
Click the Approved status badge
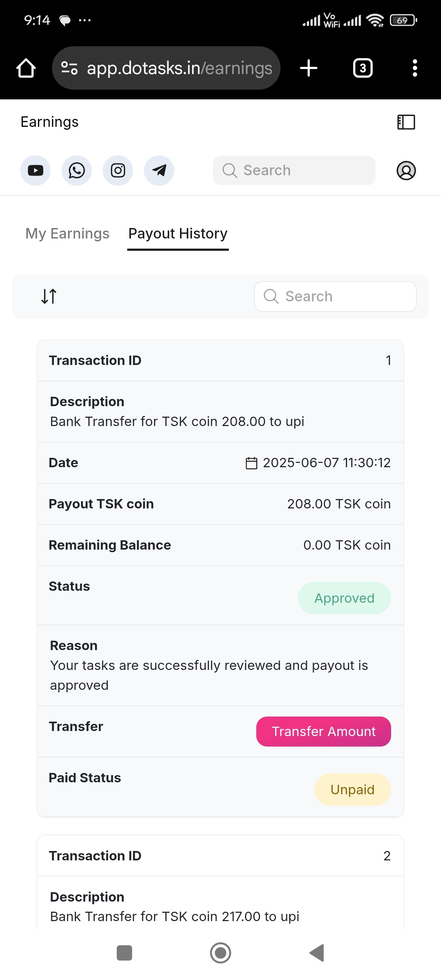pos(344,598)
